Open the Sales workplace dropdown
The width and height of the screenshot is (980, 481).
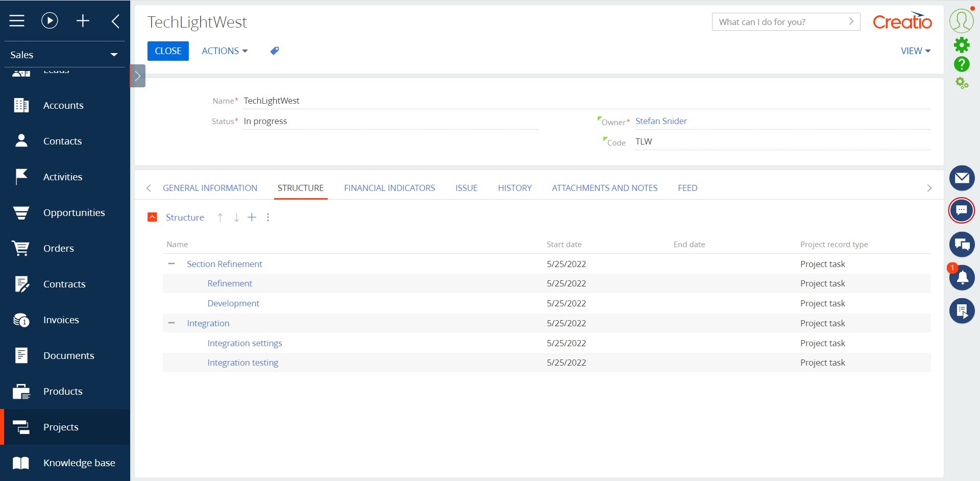[114, 55]
